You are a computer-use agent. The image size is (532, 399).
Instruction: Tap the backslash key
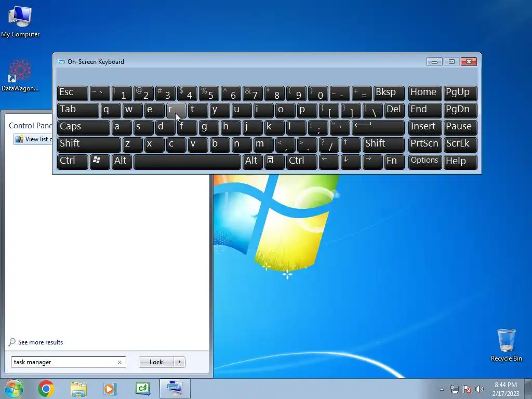373,110
